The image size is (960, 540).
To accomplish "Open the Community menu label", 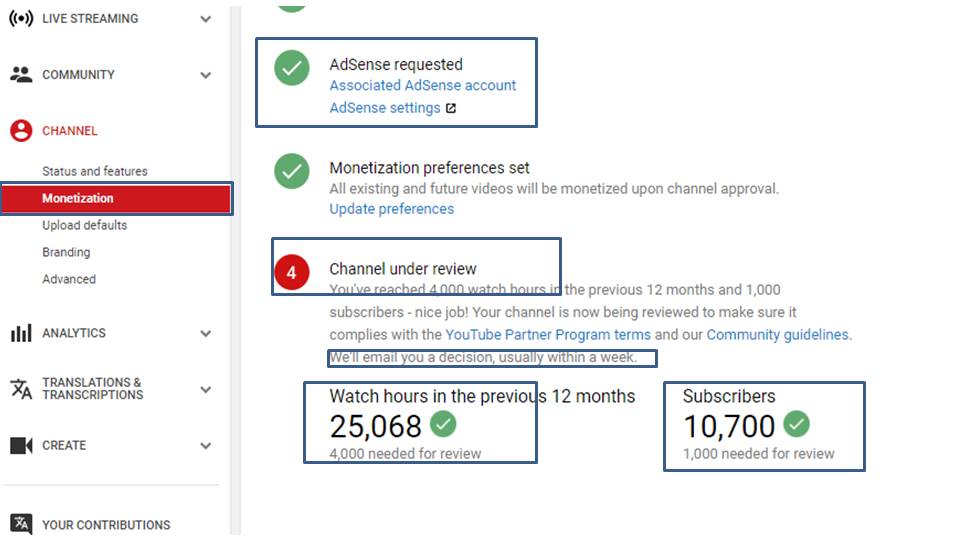I will pos(78,75).
